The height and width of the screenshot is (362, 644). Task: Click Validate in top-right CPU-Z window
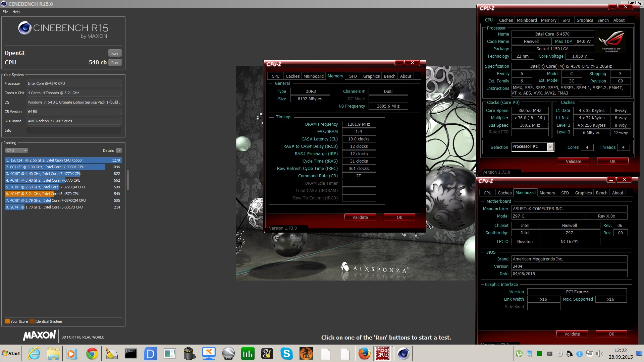click(x=573, y=162)
